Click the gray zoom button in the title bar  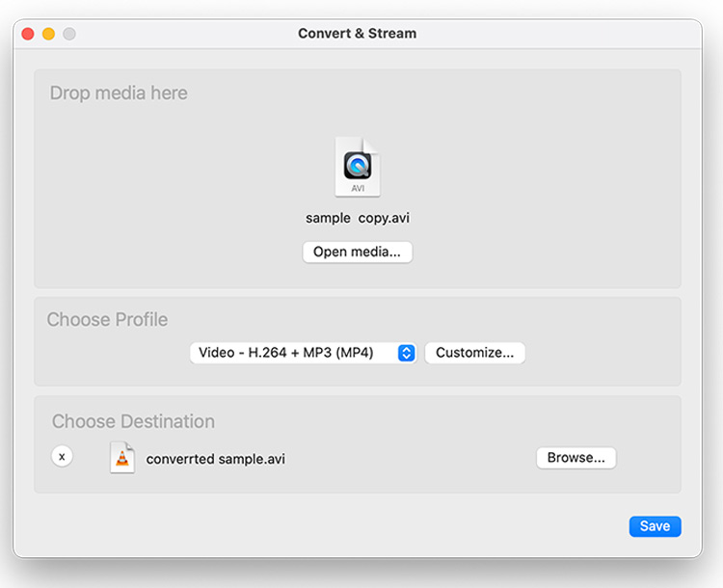[x=68, y=34]
